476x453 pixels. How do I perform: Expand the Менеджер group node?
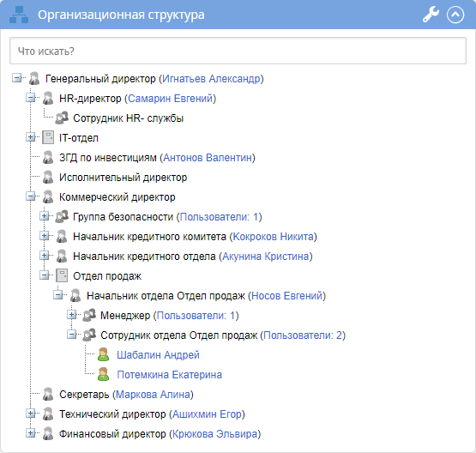pos(72,315)
